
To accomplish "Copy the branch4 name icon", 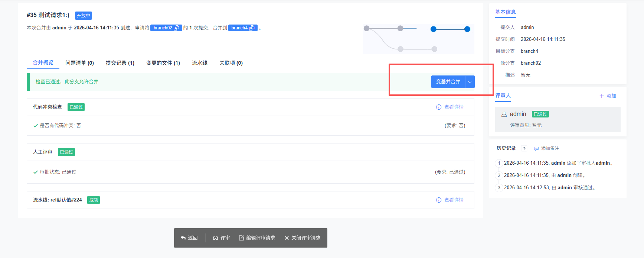I will pyautogui.click(x=252, y=28).
